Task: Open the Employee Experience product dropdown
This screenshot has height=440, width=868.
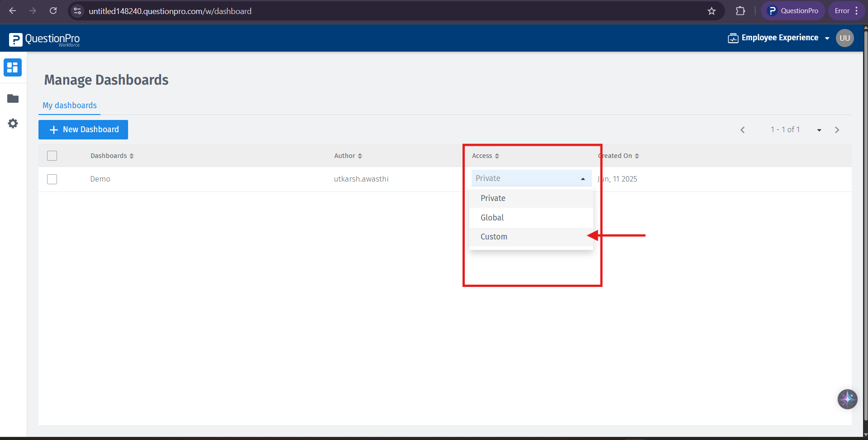Action: [779, 38]
